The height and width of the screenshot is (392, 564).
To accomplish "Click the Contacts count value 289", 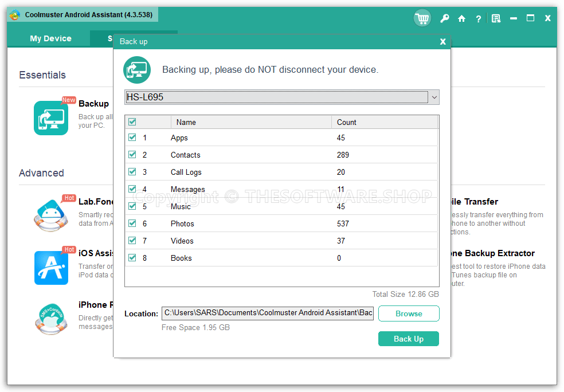I will 343,155.
